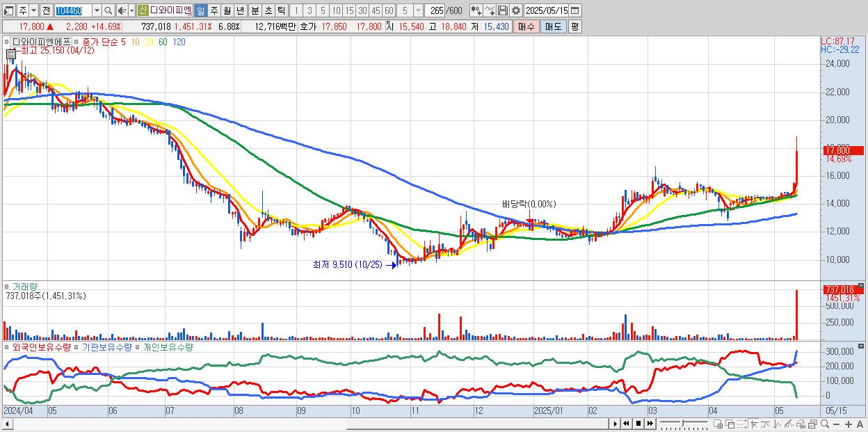This screenshot has height=432, width=868.
Task: Click the volume panel close icon
Action: (x=862, y=285)
